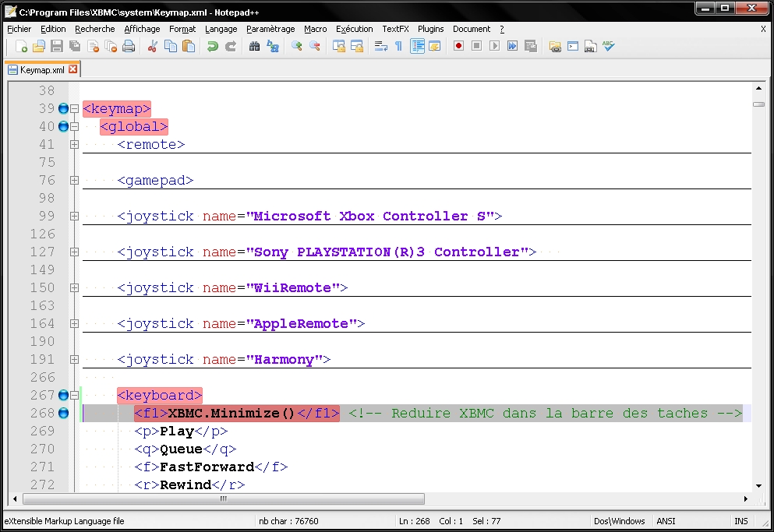Toggle the word wrap toolbar button
The image size is (774, 532).
pos(381,47)
